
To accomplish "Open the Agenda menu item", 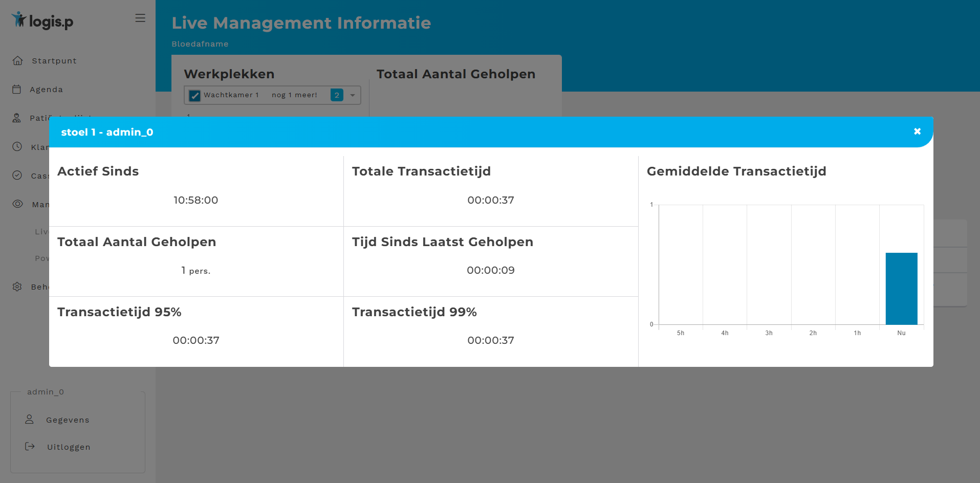I will point(46,90).
